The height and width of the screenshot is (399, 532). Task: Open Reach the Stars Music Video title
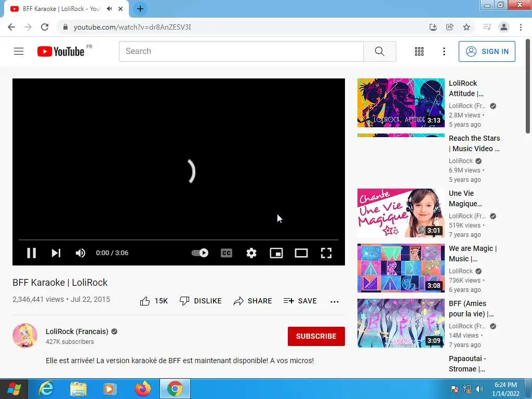(x=474, y=143)
